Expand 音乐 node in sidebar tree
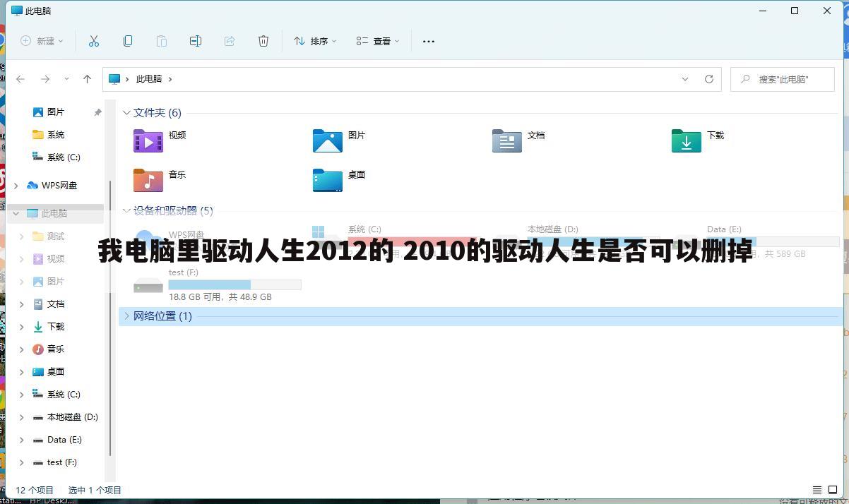Screen dimensions: 849x504 coord(21,349)
